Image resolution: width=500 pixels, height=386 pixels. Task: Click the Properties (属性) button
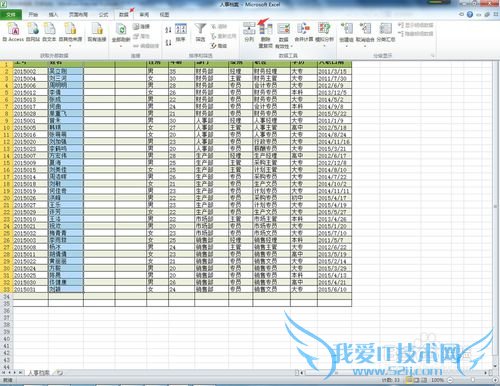click(x=141, y=36)
